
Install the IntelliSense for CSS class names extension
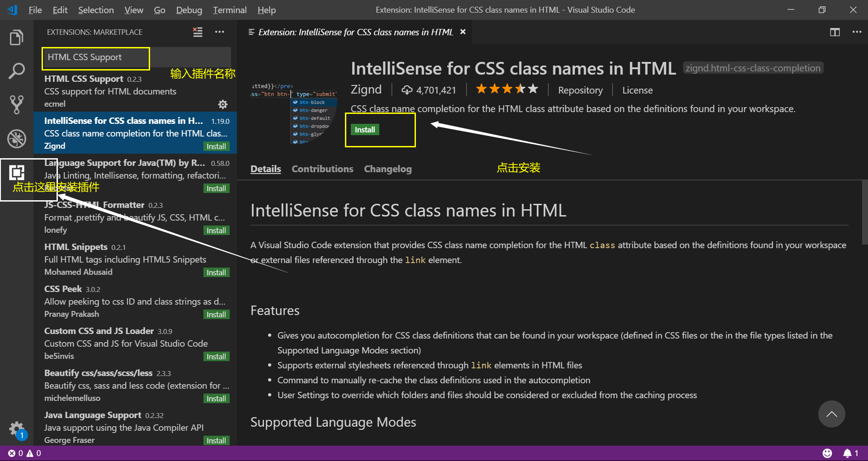point(364,129)
